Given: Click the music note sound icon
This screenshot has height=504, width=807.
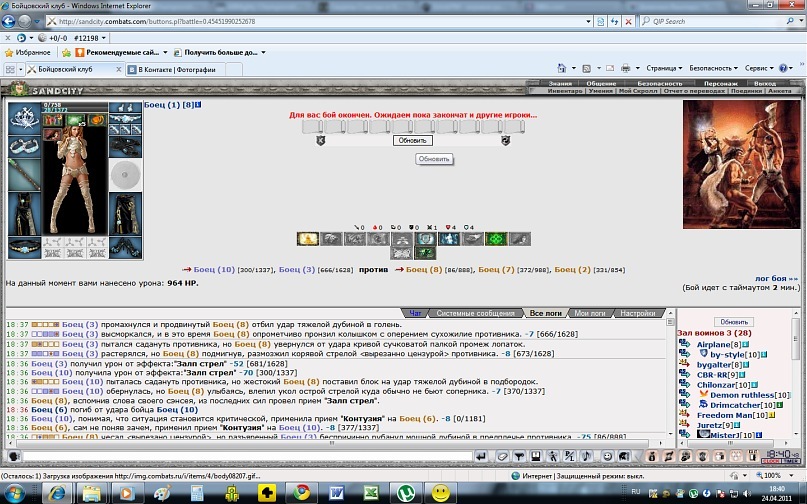Looking at the screenshot, I should click(586, 456).
